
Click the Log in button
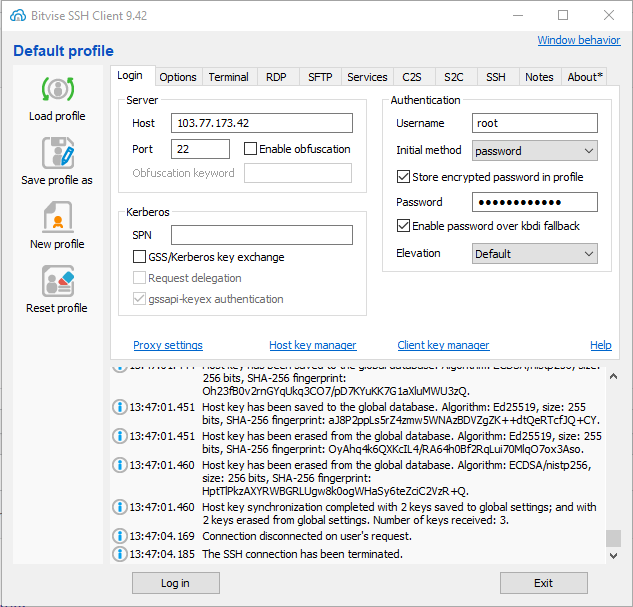[x=176, y=583]
